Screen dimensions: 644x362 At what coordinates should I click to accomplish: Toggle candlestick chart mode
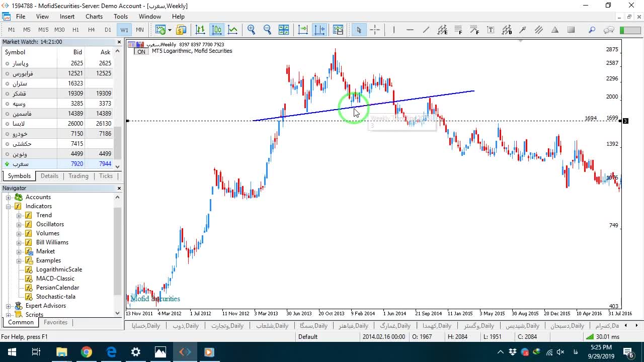coord(216,30)
